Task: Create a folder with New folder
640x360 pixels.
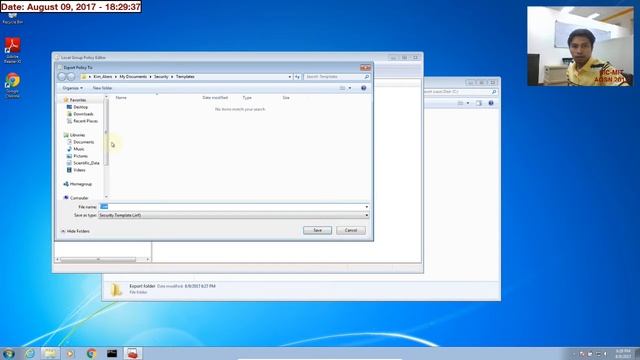Action: click(x=102, y=88)
